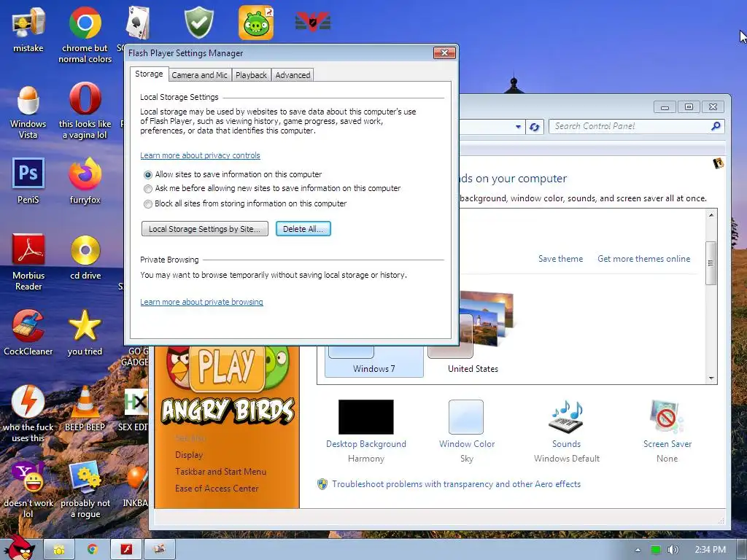
Task: Click the 'Delete All...' button
Action: 303,228
